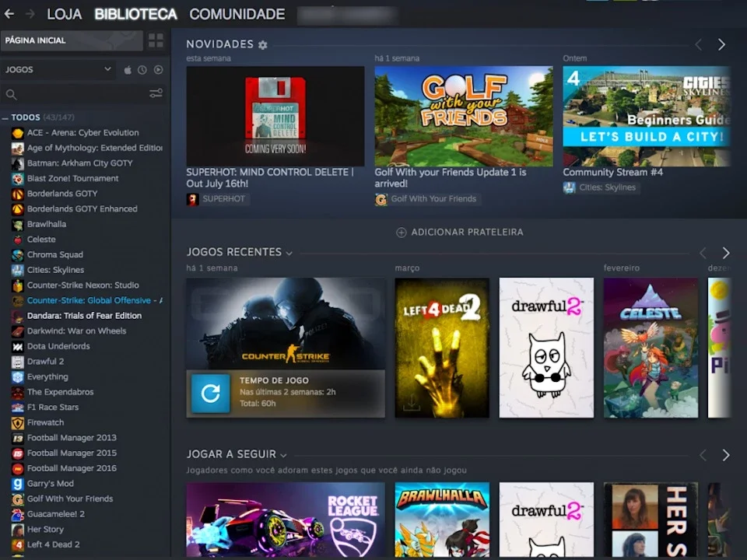The height and width of the screenshot is (560, 747).
Task: Select F1 Race Stars in the list
Action: point(52,407)
